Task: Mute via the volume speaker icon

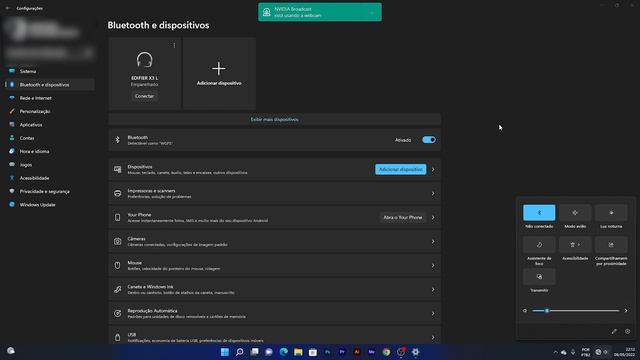Action: (525, 311)
